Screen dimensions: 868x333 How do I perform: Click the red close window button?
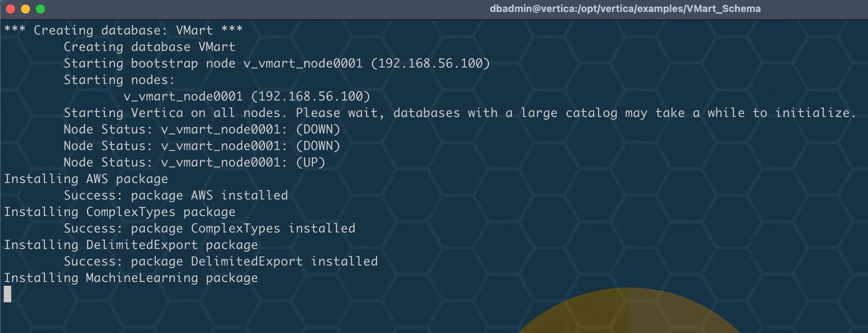pos(10,9)
